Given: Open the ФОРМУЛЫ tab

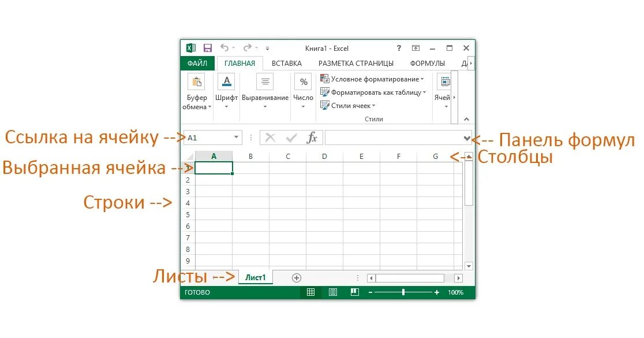Looking at the screenshot, I should 428,64.
